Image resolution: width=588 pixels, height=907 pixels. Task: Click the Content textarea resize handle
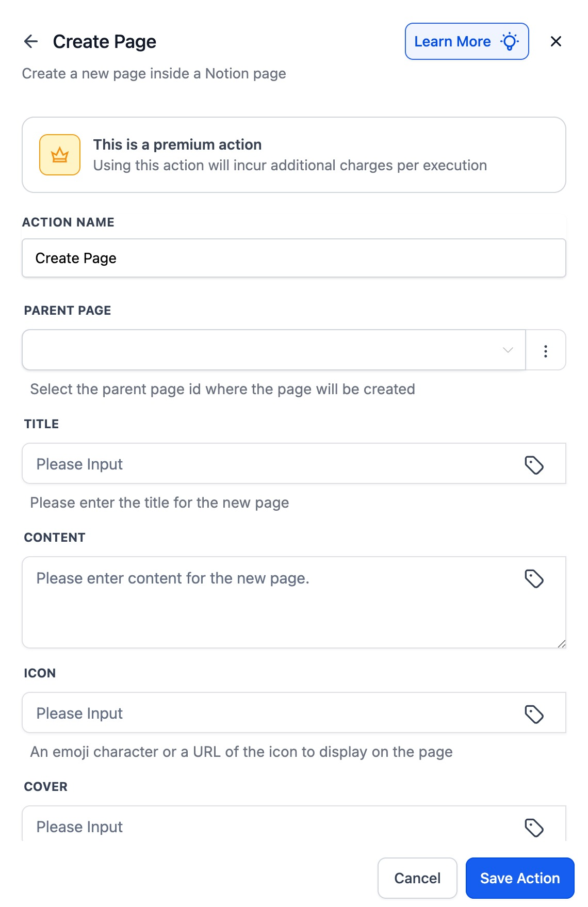point(561,643)
